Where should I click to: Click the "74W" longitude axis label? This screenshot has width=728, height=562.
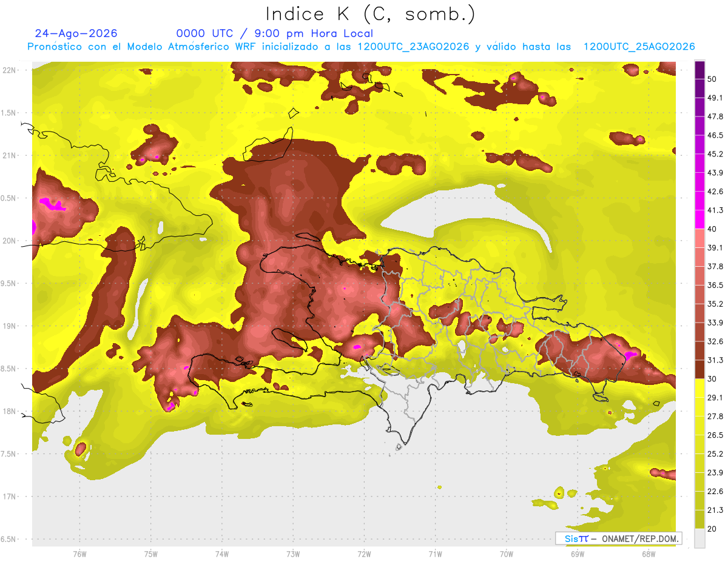[x=221, y=554]
